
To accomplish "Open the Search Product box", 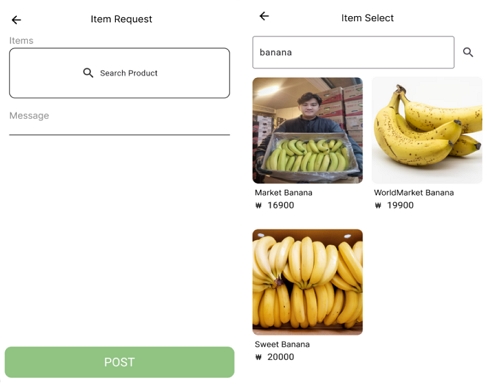I will [119, 73].
